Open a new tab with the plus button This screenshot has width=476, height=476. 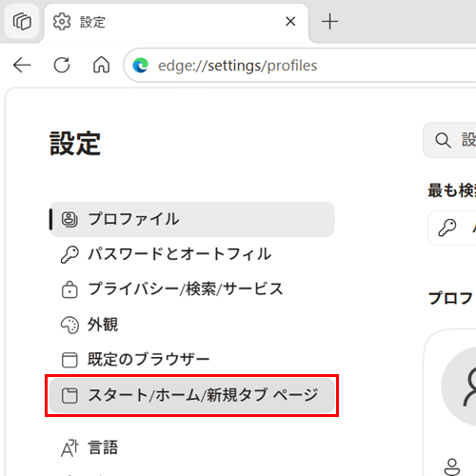pos(329,22)
